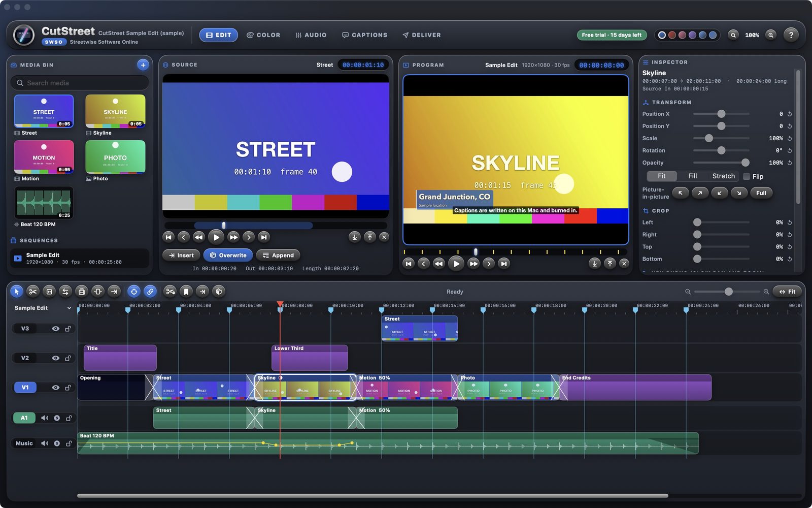Solo the Music track
The height and width of the screenshot is (508, 812).
(x=57, y=443)
